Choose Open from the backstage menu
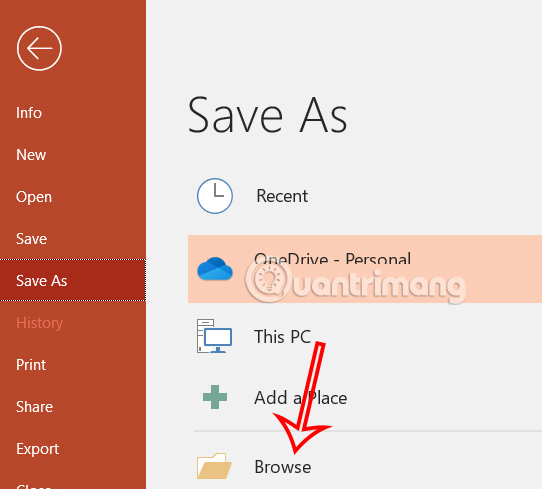The image size is (542, 489). (x=34, y=197)
